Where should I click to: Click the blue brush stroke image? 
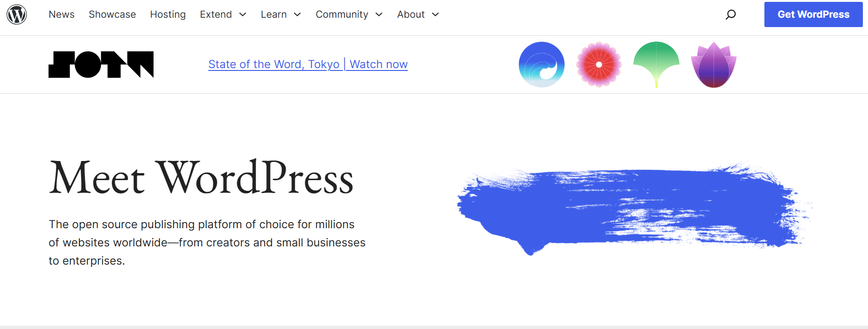tap(635, 208)
